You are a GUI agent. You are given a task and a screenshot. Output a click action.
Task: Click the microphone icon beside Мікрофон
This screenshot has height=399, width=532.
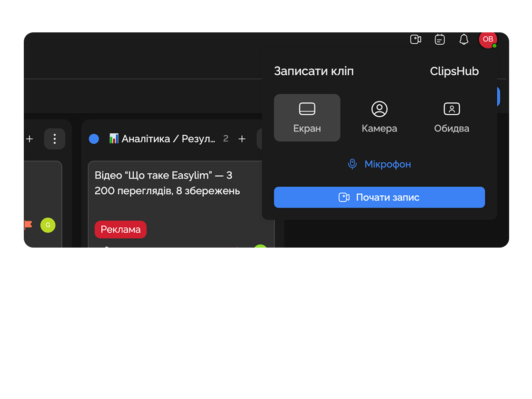(352, 164)
